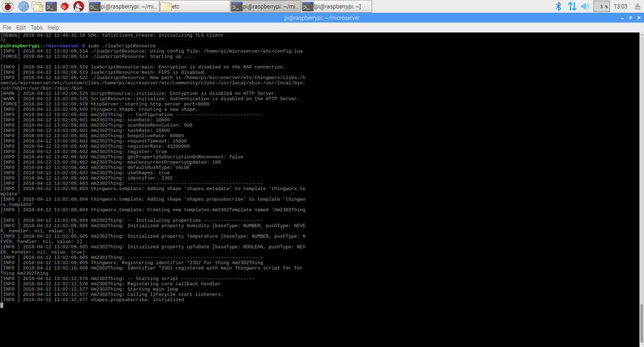Click the 'starting http server port=8086' line

(104, 104)
